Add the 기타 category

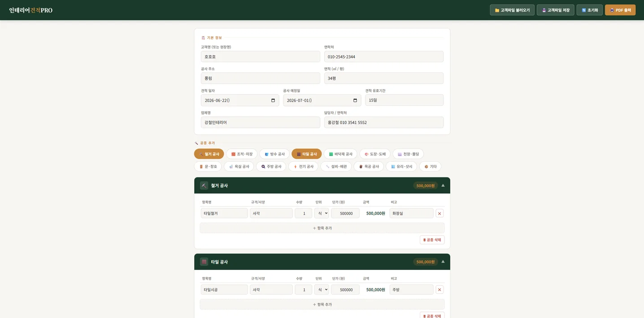[430, 167]
